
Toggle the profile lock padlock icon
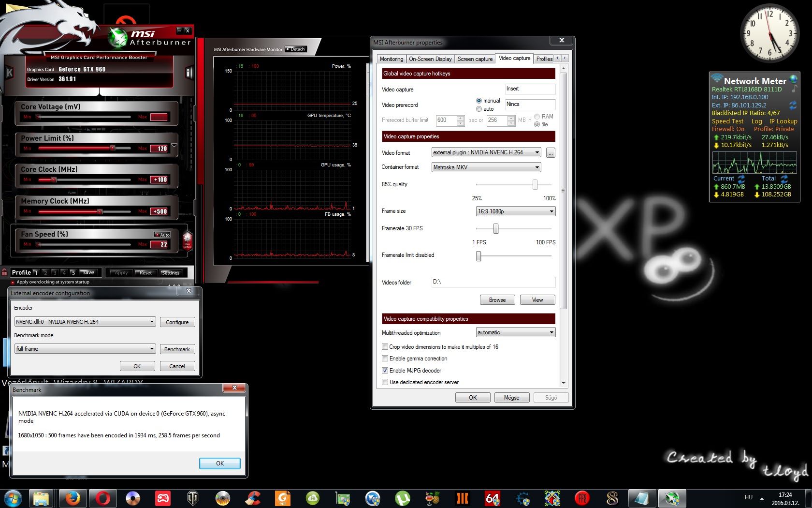(x=4, y=272)
